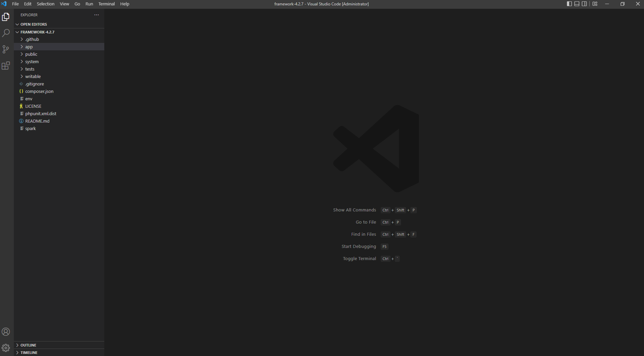
Task: Open the spark file
Action: pyautogui.click(x=59, y=128)
